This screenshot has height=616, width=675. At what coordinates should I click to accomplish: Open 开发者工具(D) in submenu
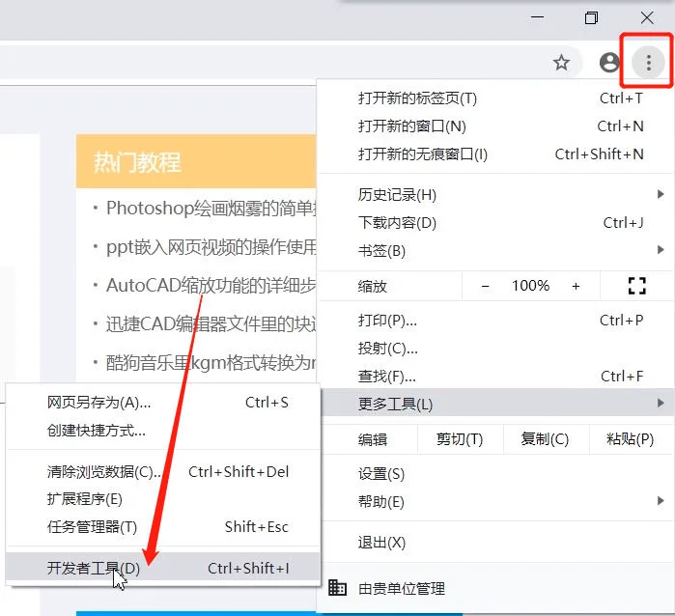pyautogui.click(x=163, y=568)
